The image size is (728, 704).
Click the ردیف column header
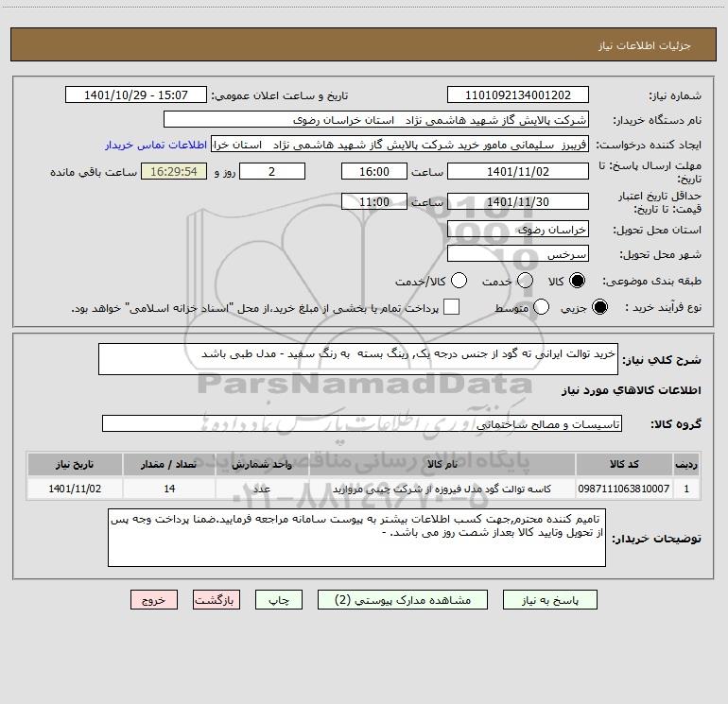[686, 464]
